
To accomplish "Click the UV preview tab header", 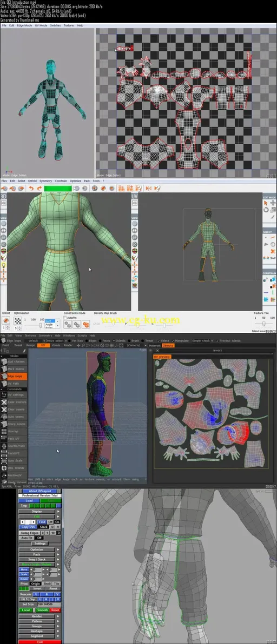I will (x=162, y=357).
